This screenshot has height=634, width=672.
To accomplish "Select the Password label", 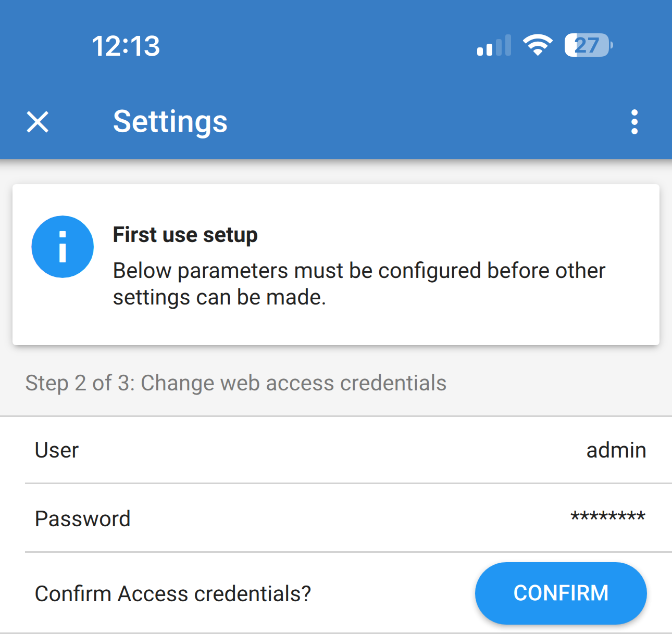I will point(82,519).
